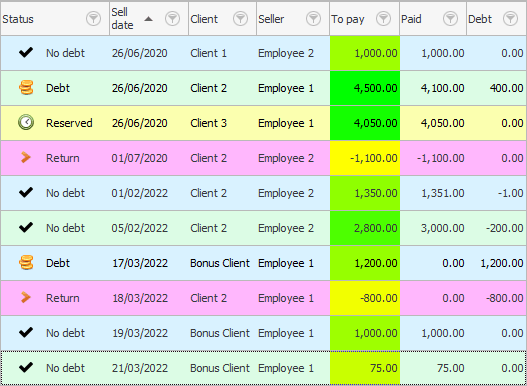Click the 18/03/2022 sell date

139,298
